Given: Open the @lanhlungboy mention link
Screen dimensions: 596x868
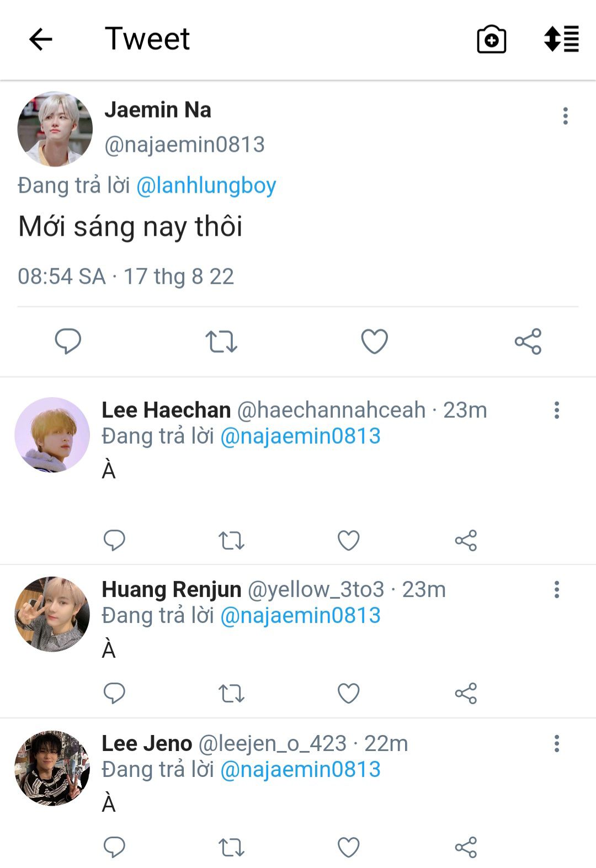Looking at the screenshot, I should click(206, 185).
